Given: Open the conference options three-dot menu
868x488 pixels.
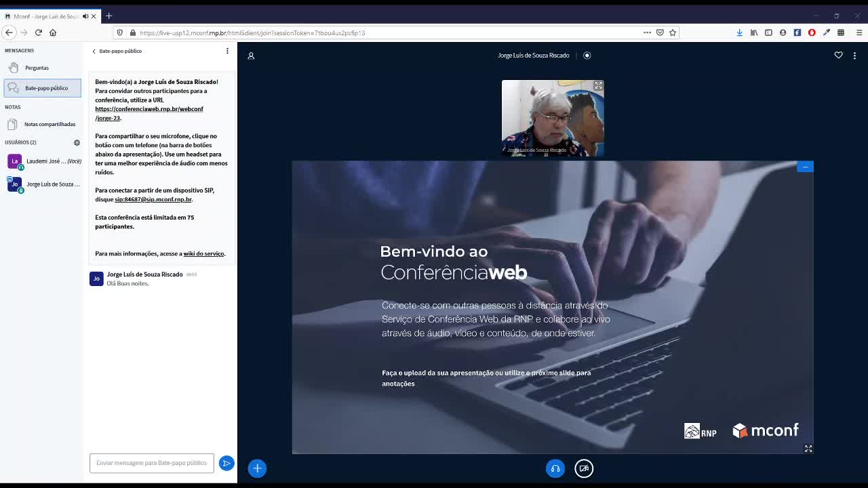Looking at the screenshot, I should (x=854, y=56).
